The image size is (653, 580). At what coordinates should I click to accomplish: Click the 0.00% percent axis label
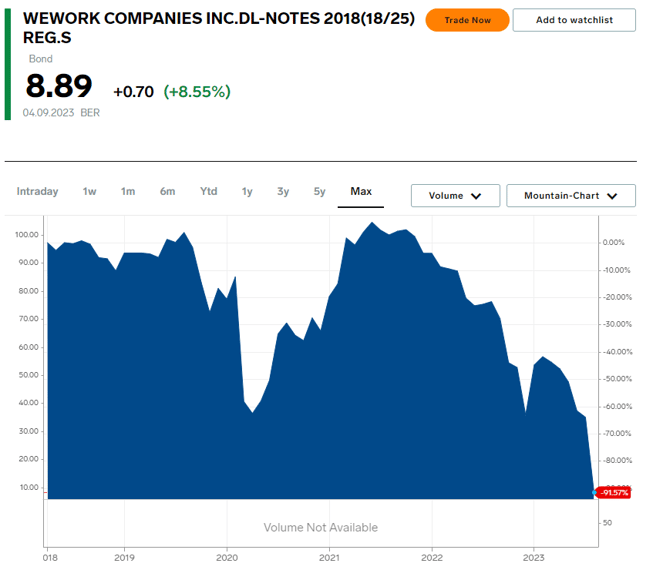pos(613,243)
